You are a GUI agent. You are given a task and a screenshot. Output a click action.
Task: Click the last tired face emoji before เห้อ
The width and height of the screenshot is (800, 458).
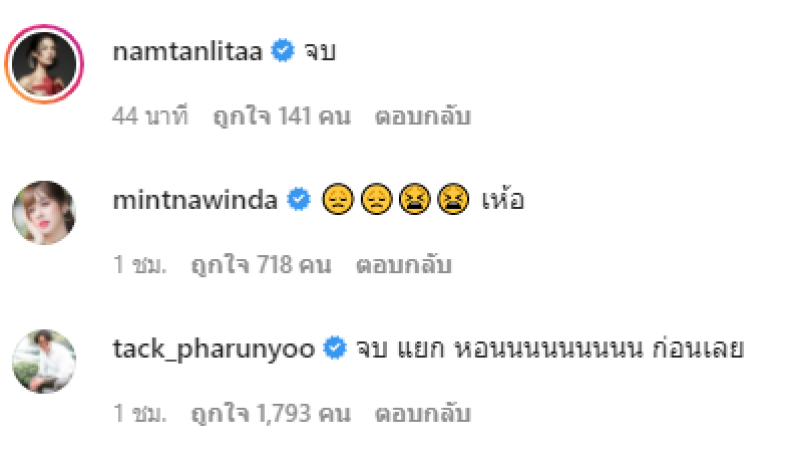(x=453, y=199)
